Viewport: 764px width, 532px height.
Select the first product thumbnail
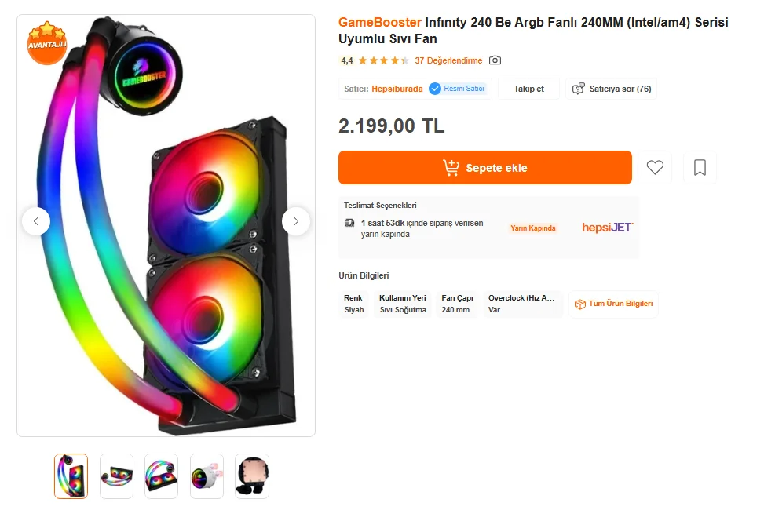[x=71, y=476]
